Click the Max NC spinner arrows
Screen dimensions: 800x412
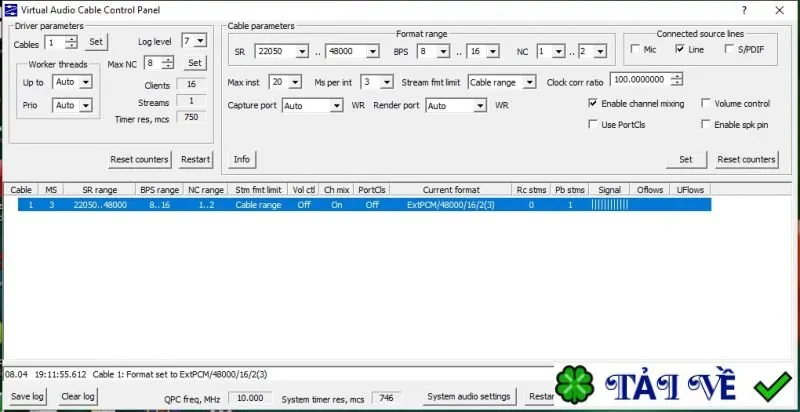point(168,63)
